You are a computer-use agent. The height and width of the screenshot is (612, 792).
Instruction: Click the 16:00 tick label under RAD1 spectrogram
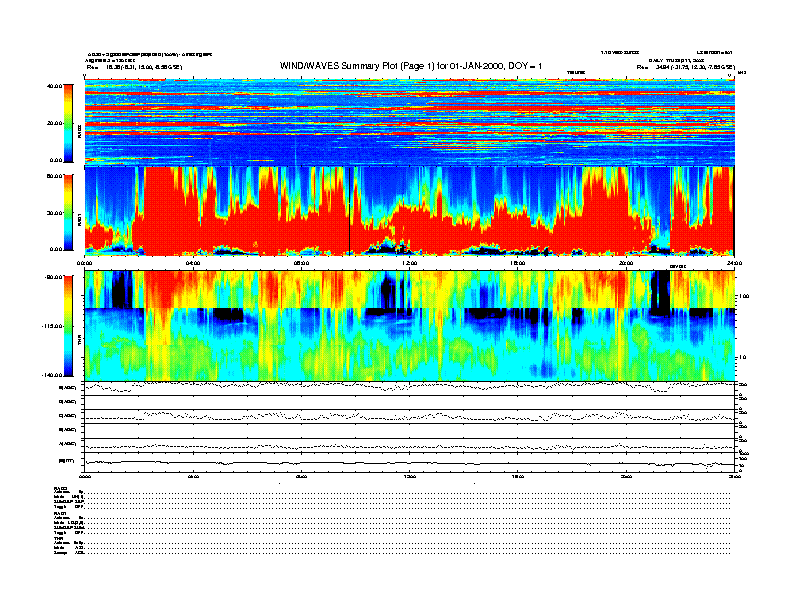click(x=518, y=263)
